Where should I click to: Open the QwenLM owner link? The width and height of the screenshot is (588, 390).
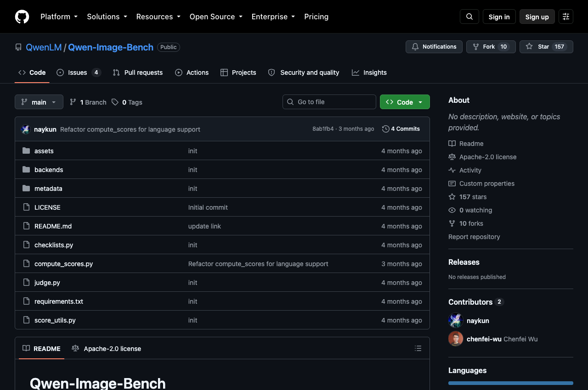tap(44, 47)
